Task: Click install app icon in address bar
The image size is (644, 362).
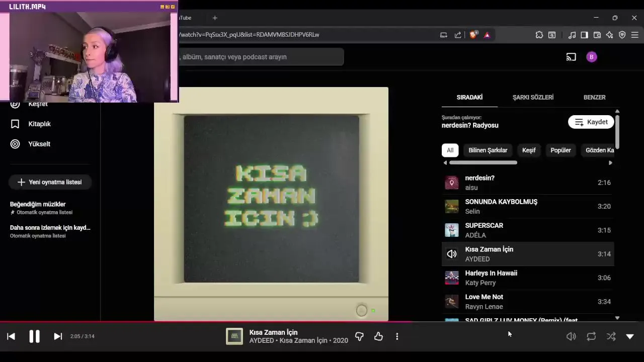Action: point(444,35)
